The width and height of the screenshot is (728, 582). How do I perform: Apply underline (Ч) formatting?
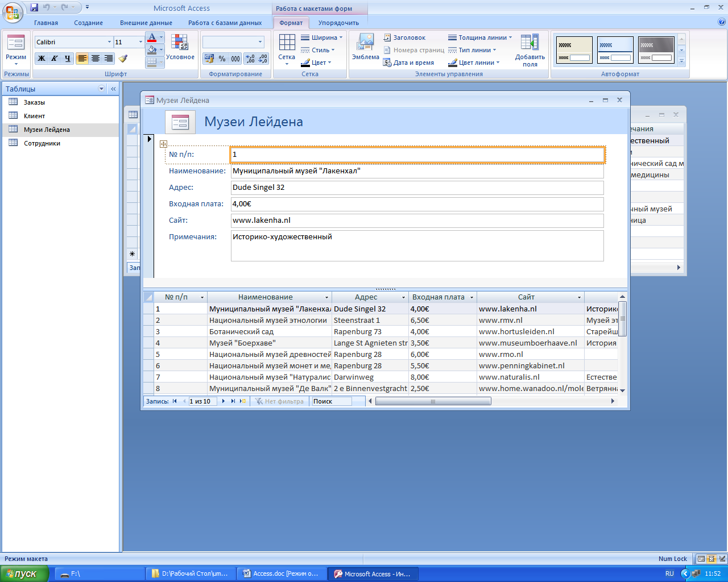pyautogui.click(x=68, y=59)
